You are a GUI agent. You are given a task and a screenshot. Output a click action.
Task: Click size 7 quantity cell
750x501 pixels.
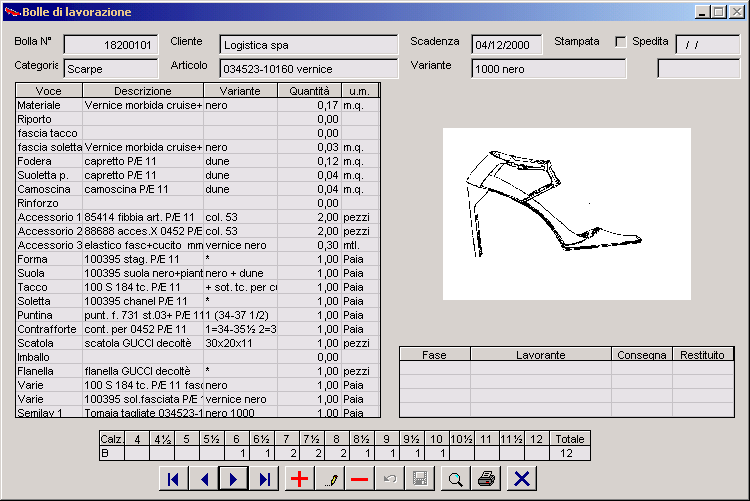pos(286,453)
